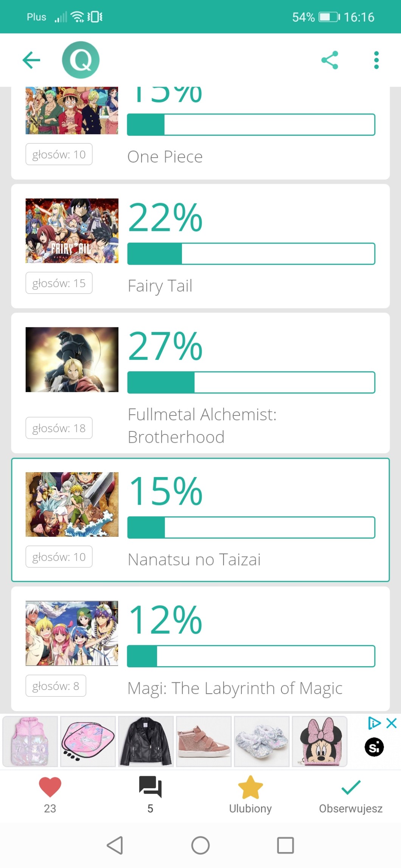The width and height of the screenshot is (401, 868).
Task: Tap the Fullmetal Alchemist: Brotherhood thumbnail
Action: coord(72,360)
